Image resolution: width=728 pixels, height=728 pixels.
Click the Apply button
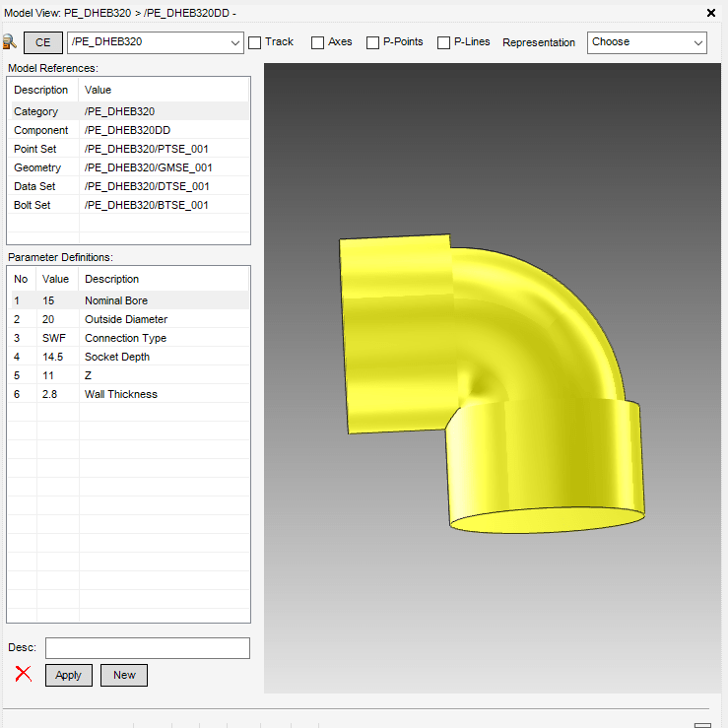pos(69,675)
